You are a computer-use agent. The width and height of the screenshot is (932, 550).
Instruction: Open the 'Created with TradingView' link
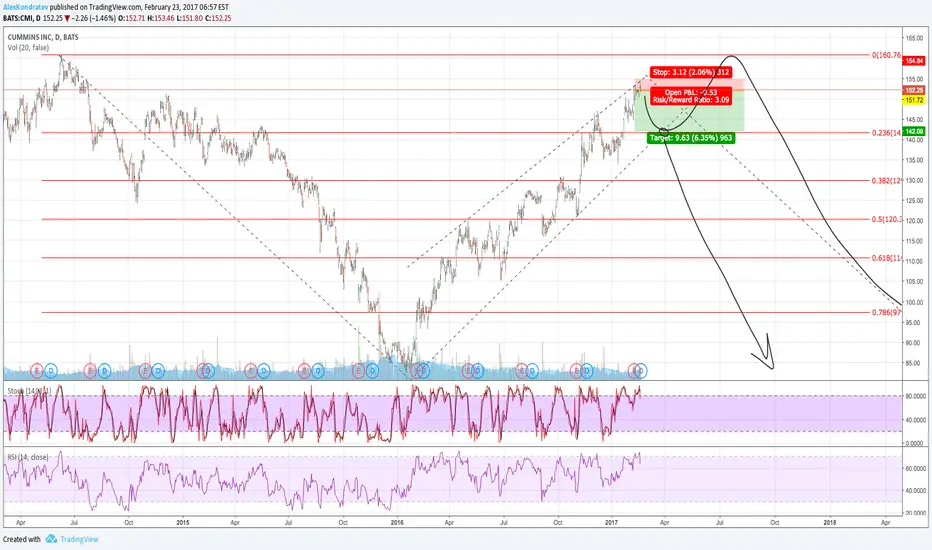51,539
